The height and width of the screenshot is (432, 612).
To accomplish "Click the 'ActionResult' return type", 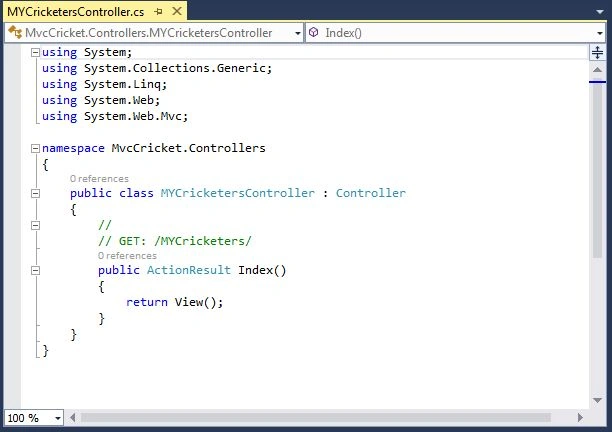I will (189, 270).
